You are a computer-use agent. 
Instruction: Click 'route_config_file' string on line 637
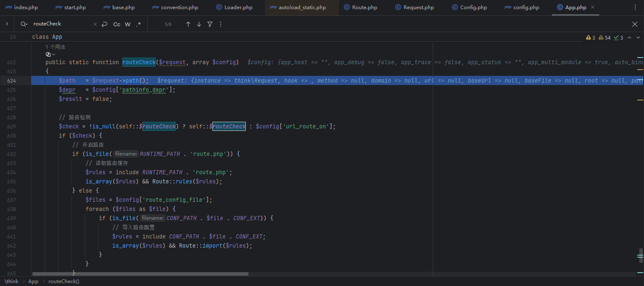point(174,200)
